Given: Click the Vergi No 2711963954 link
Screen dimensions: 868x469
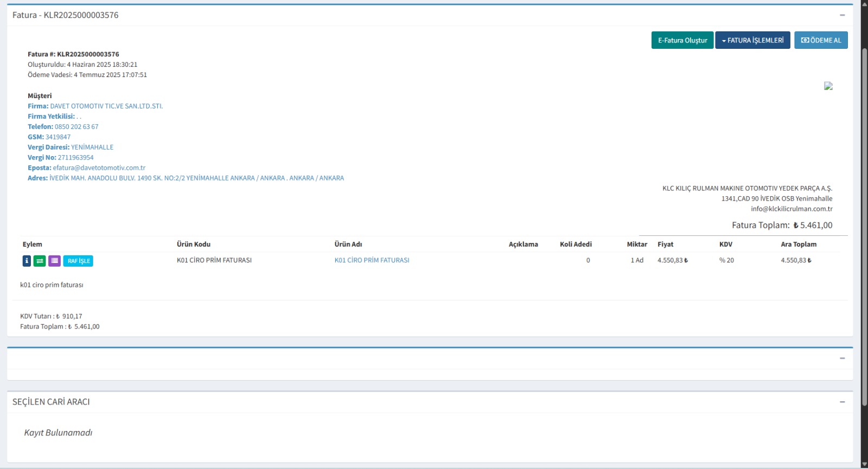Looking at the screenshot, I should 75,158.
